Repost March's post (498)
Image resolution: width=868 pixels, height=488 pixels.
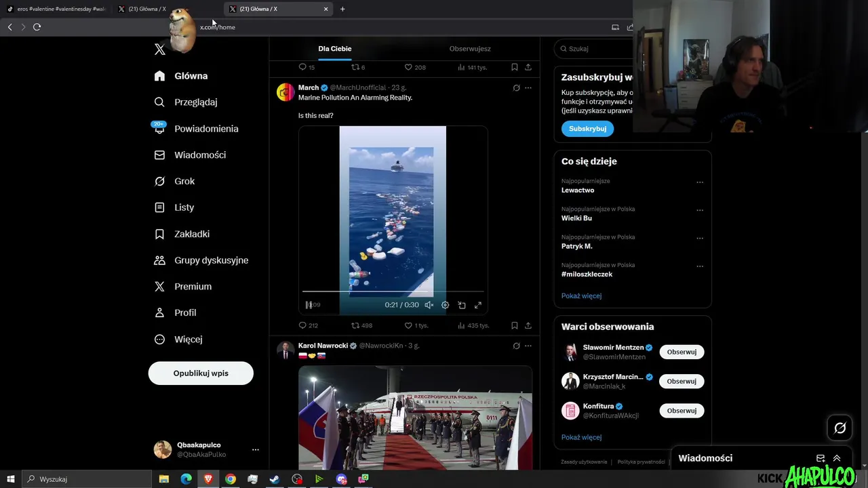[x=361, y=325]
